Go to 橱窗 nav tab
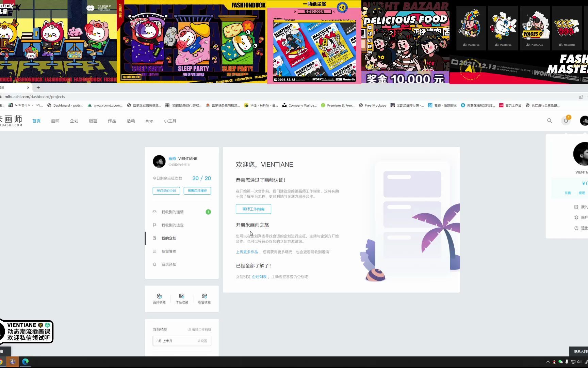The width and height of the screenshot is (588, 368). pyautogui.click(x=93, y=121)
